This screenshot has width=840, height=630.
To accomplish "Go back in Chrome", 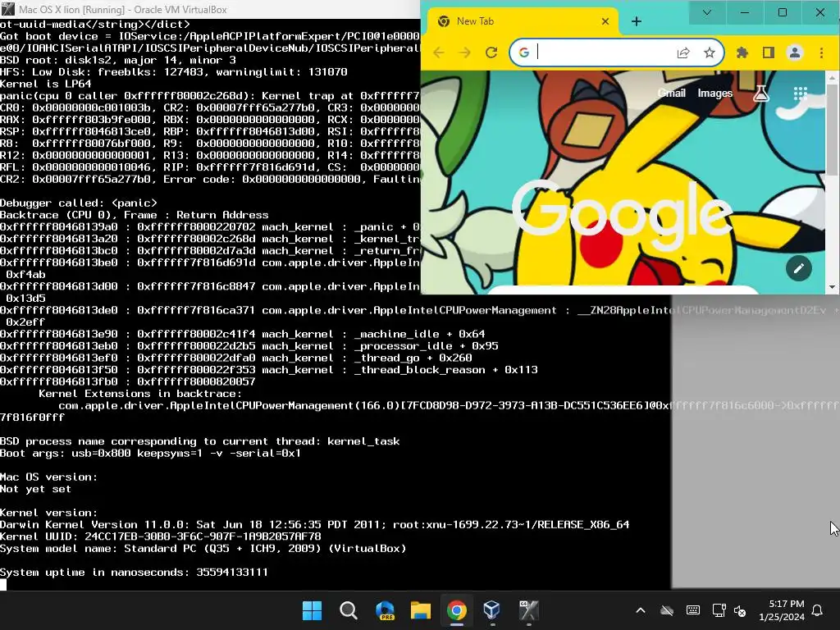I will pyautogui.click(x=439, y=52).
